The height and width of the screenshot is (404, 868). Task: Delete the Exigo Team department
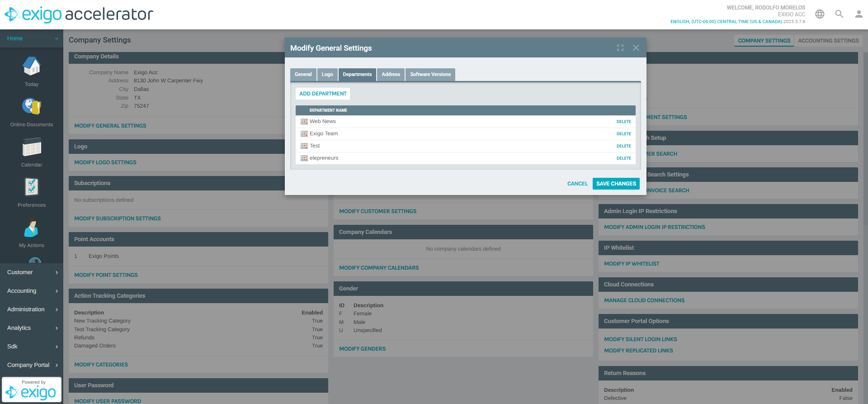[624, 134]
